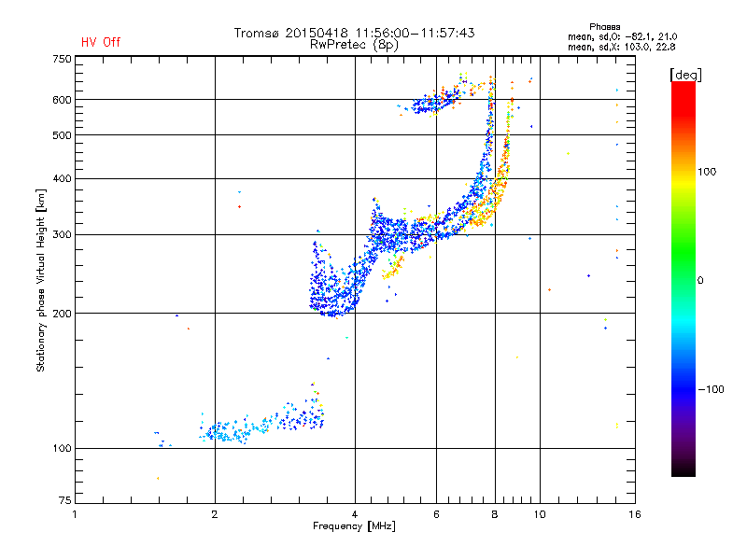Screen dimensions: 747x560
Task: Click the x-axis tick label '2'
Action: [215, 514]
